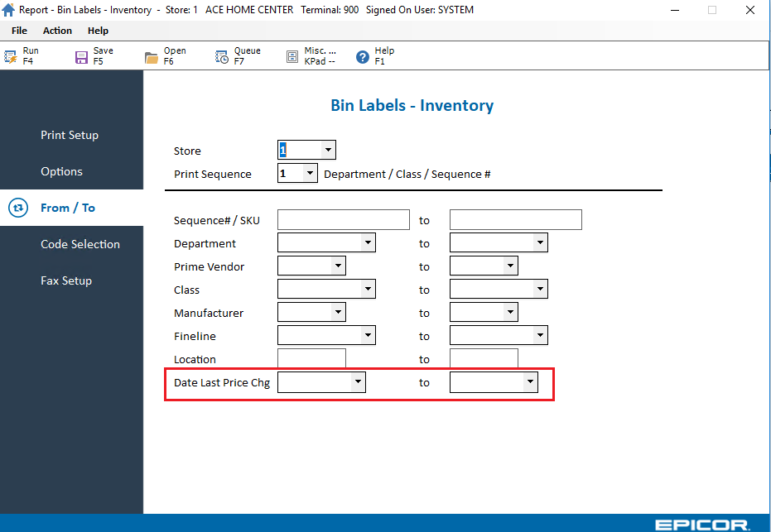
Task: Click the home icon in title bar
Action: pyautogui.click(x=9, y=10)
